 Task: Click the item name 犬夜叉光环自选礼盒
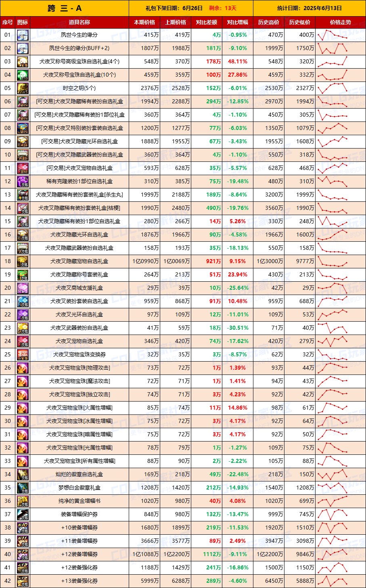point(79,315)
